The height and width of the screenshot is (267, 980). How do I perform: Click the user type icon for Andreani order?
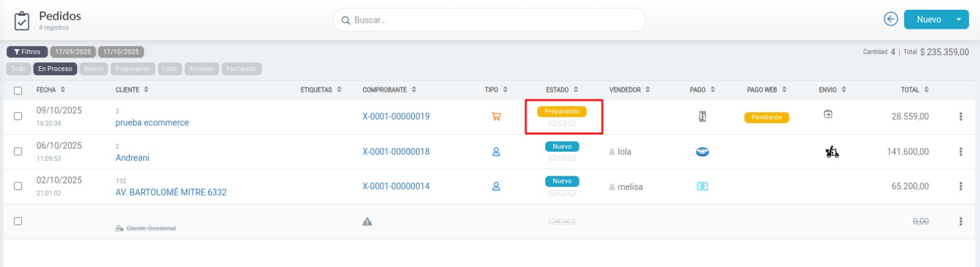496,151
